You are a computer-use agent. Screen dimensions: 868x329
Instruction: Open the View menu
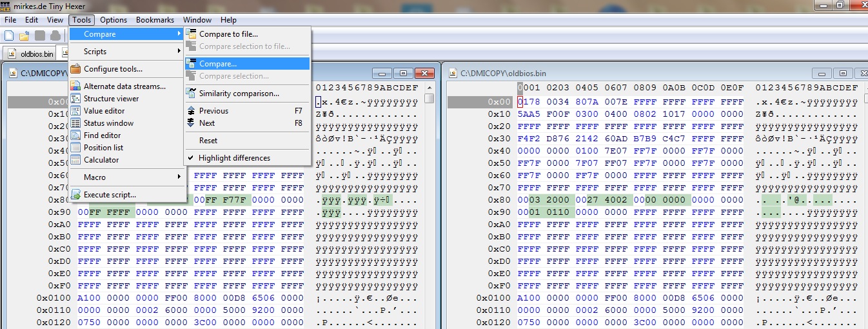point(55,20)
